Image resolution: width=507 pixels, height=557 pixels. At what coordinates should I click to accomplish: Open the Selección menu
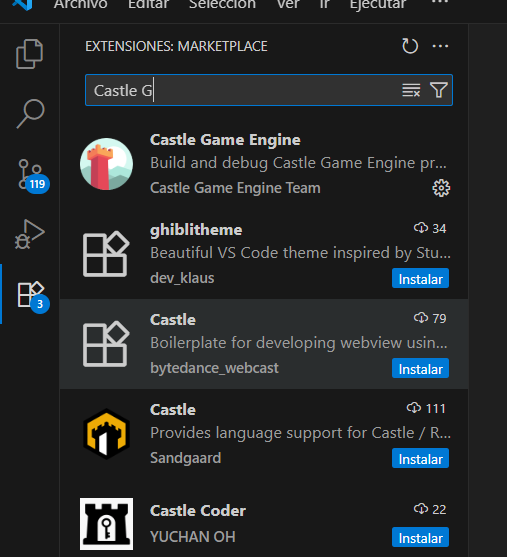(x=222, y=5)
